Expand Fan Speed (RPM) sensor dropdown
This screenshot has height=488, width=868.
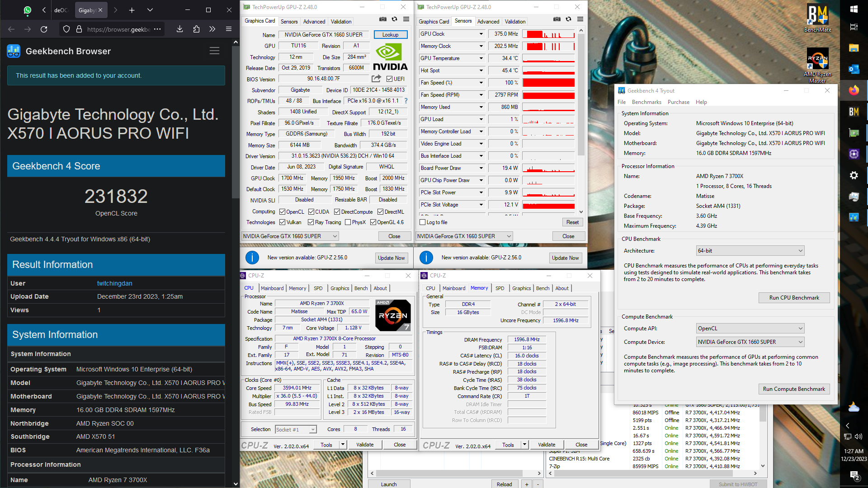click(481, 95)
